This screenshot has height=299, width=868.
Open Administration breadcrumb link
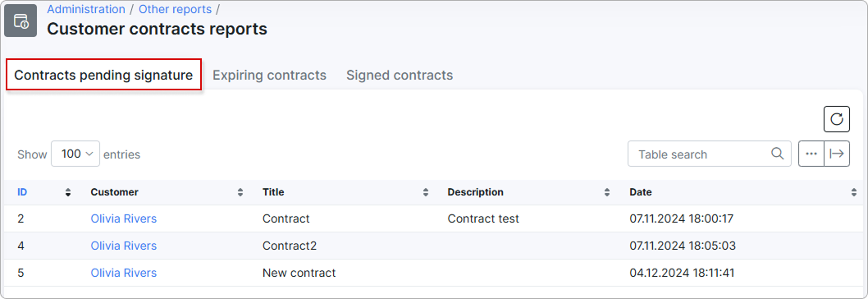point(86,9)
